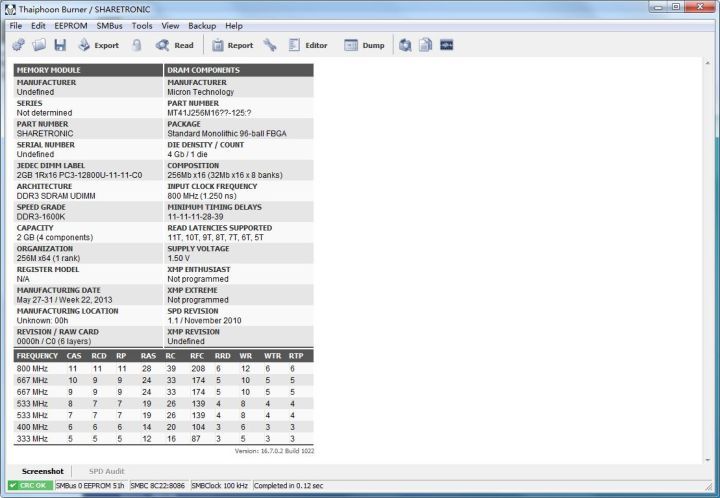Open an SPD file with folder icon

pos(39,45)
